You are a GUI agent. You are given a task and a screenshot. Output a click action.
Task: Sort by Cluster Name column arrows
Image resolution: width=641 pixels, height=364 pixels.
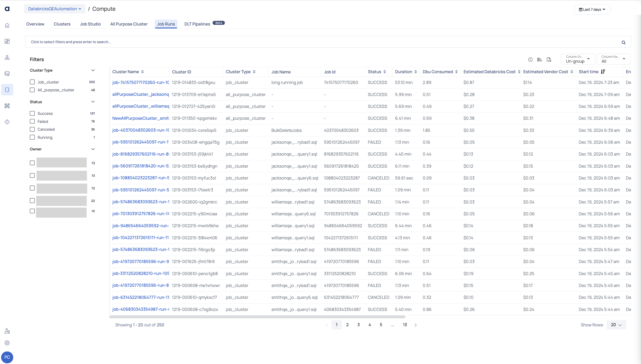click(142, 72)
